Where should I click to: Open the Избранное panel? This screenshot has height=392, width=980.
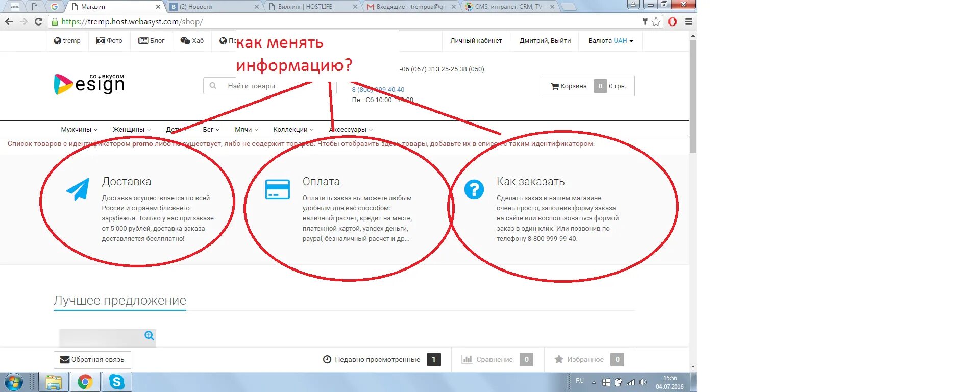589,360
